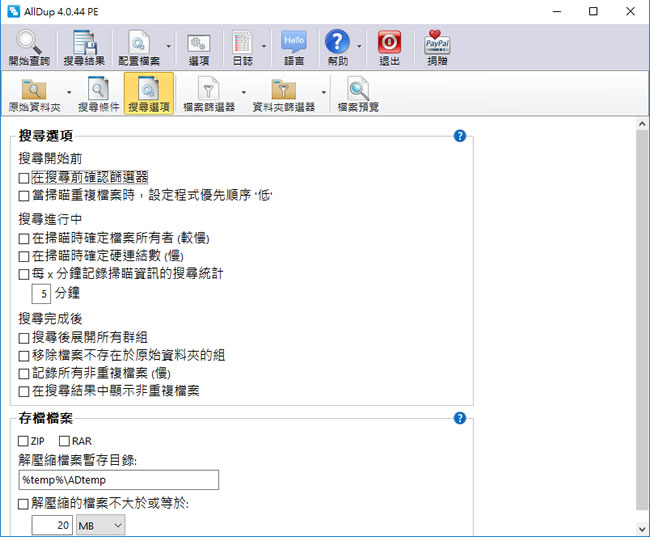Minimize the AllDup window
This screenshot has height=538, width=650.
(x=557, y=11)
